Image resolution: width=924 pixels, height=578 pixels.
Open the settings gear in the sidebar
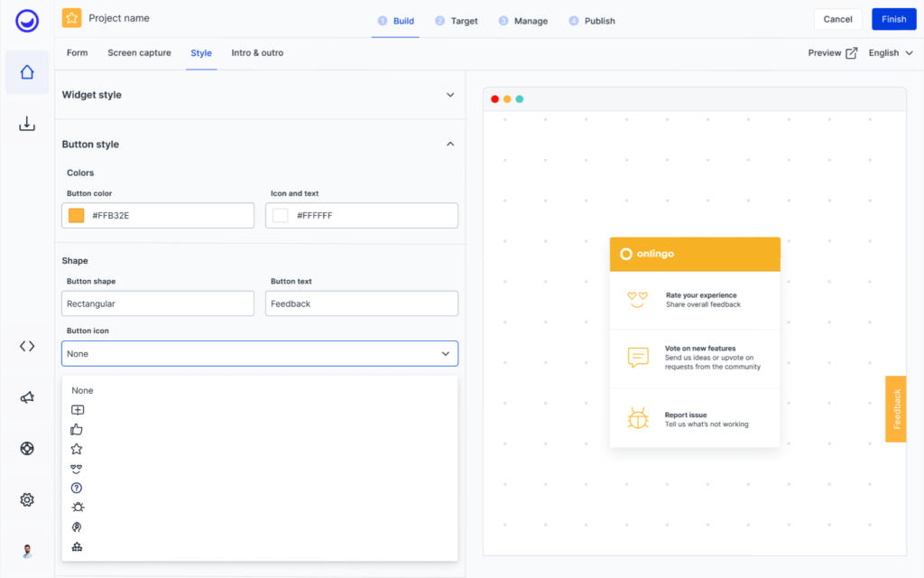26,499
